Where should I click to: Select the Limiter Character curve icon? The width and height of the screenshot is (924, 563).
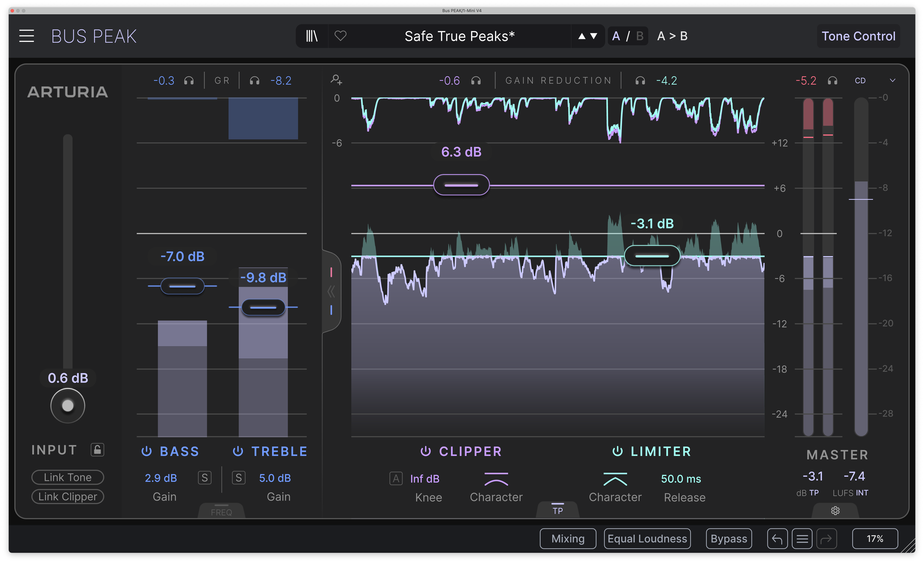[615, 479]
